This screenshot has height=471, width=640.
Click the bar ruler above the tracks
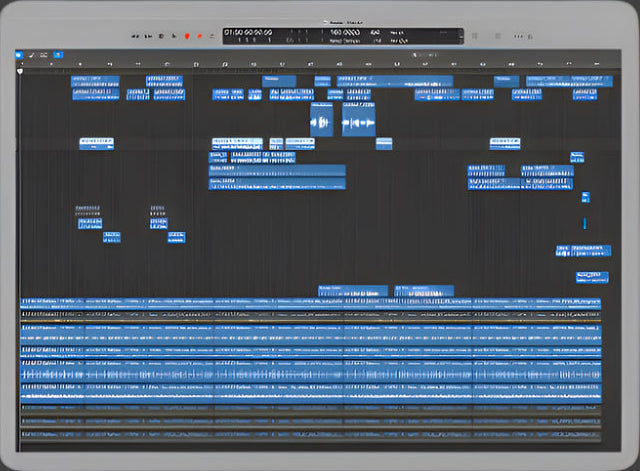coord(300,64)
